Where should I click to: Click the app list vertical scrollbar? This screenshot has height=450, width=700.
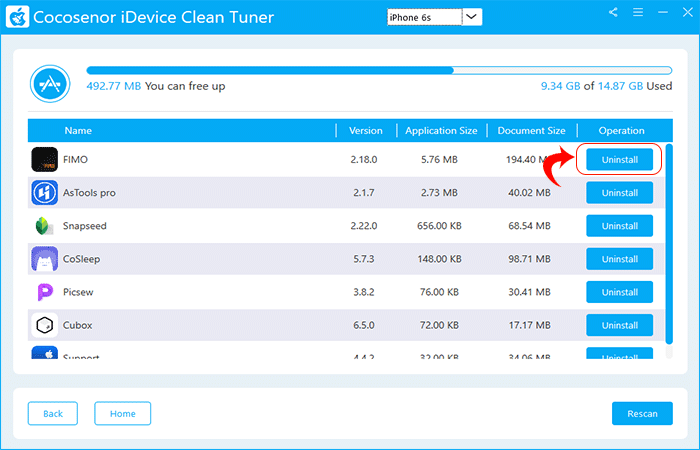pos(669,244)
